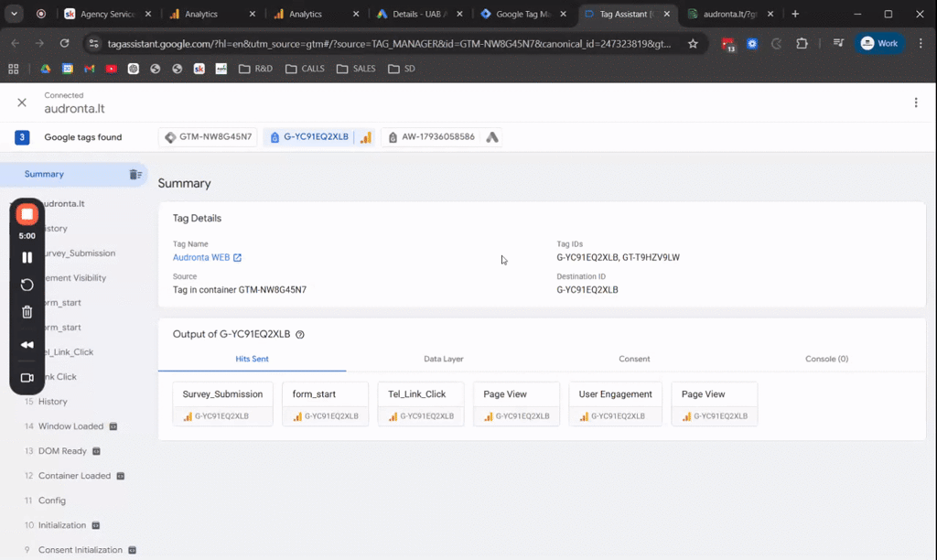This screenshot has width=937, height=560.
Task: Select the Tel_Link_Click event in sidebar
Action: [x=70, y=352]
